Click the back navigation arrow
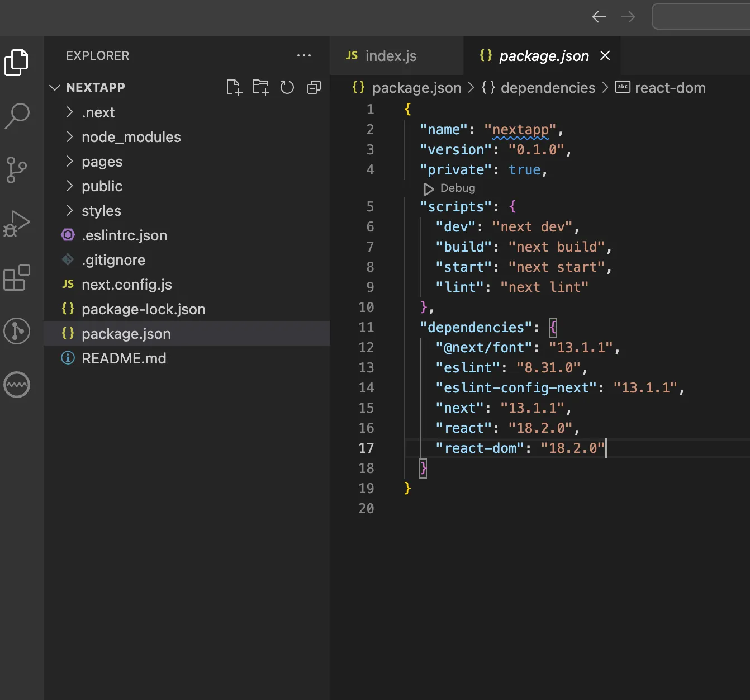This screenshot has width=750, height=700. 599,17
